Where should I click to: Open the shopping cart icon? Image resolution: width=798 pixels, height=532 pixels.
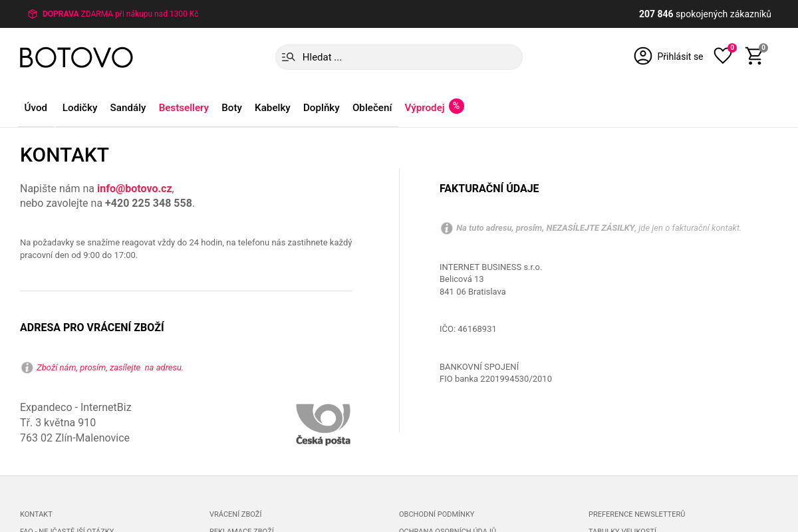tap(754, 56)
